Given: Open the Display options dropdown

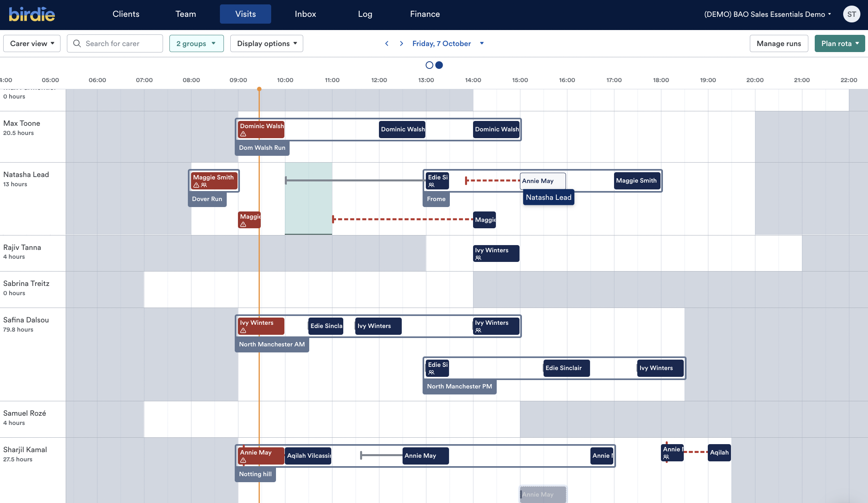Looking at the screenshot, I should pyautogui.click(x=266, y=43).
